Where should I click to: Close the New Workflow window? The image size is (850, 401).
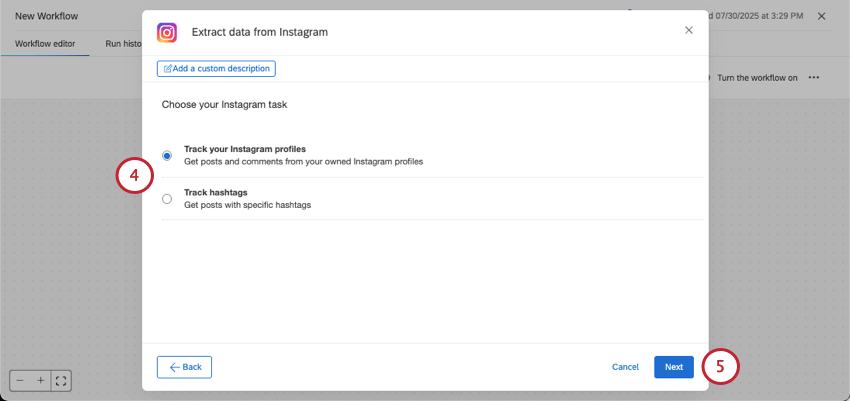pyautogui.click(x=821, y=16)
